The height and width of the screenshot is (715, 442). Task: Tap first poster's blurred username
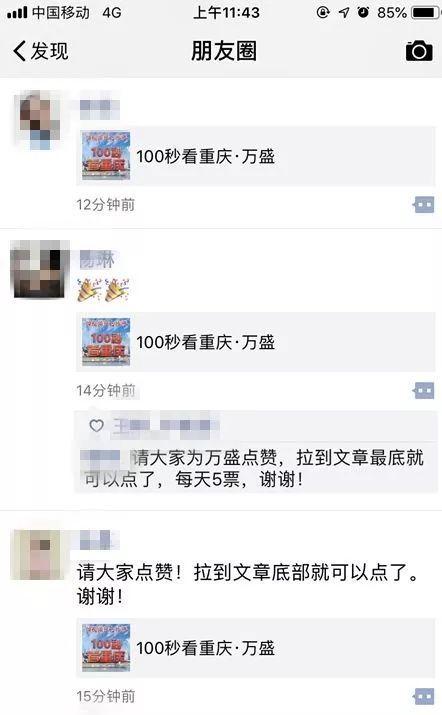[99, 109]
